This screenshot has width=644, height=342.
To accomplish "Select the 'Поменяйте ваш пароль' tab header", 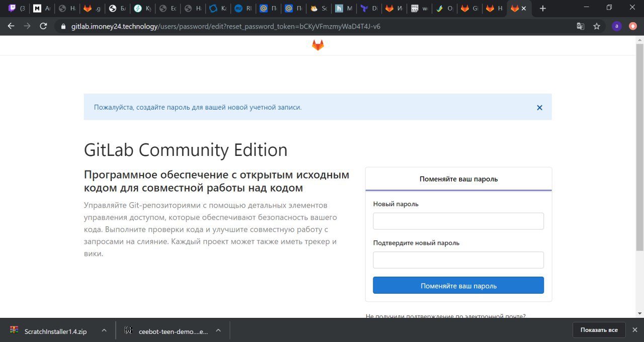I will click(458, 179).
